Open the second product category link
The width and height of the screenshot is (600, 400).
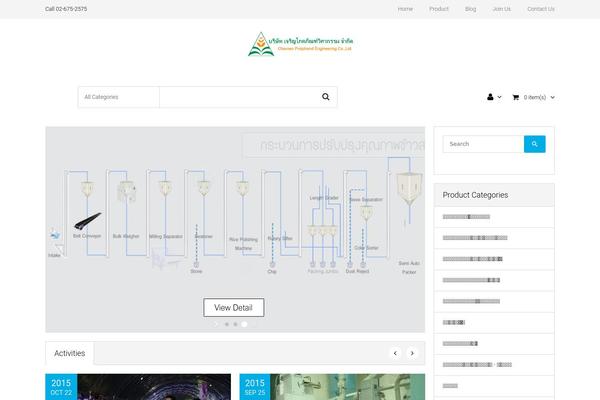[x=475, y=238]
